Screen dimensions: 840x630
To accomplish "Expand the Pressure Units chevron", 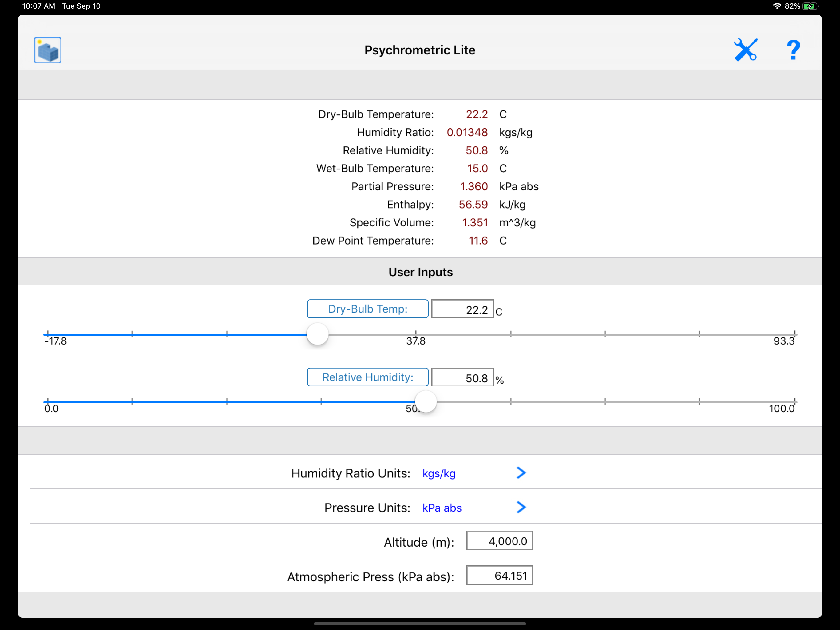I will coord(521,507).
